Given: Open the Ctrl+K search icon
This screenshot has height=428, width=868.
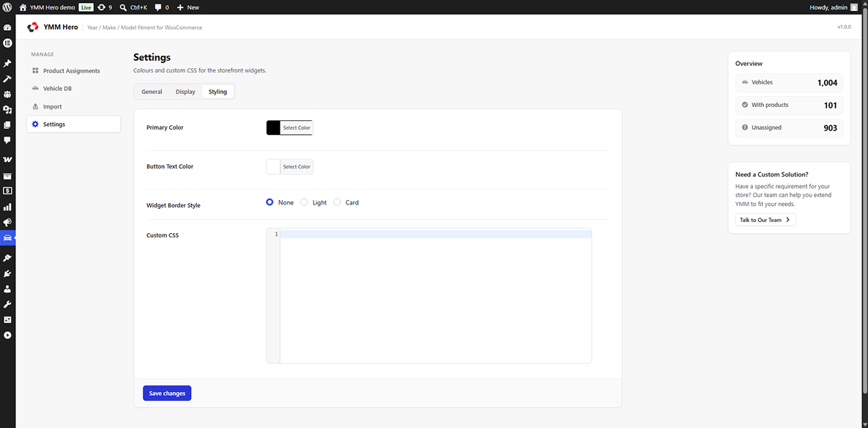Looking at the screenshot, I should (123, 7).
